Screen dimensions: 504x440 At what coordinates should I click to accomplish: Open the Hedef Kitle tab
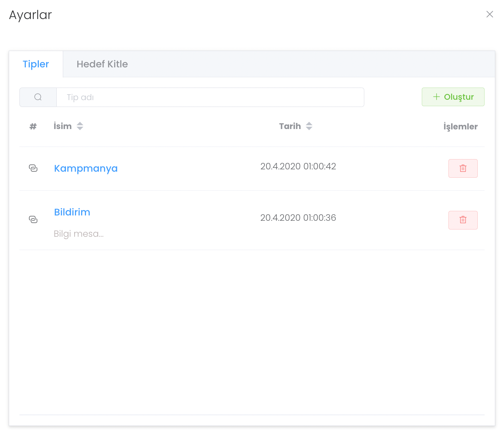102,64
